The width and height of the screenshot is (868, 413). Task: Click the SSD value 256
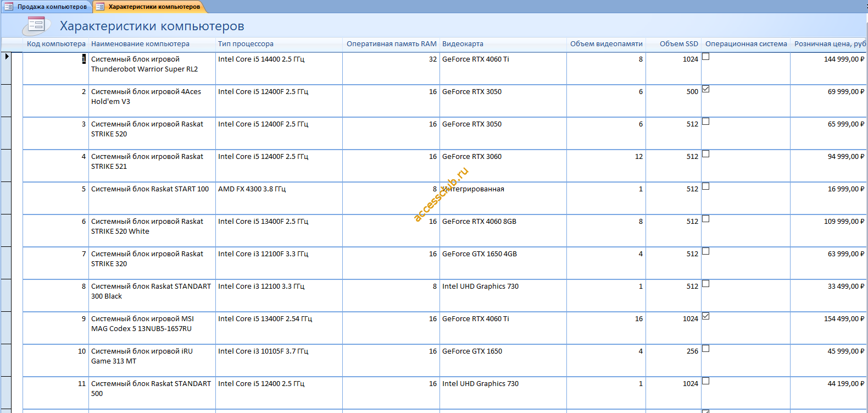tap(674, 360)
